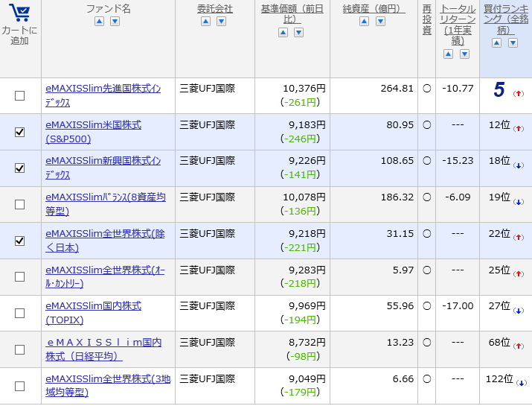
Task: Sort fund name ascending arrow
Action: coord(99,22)
